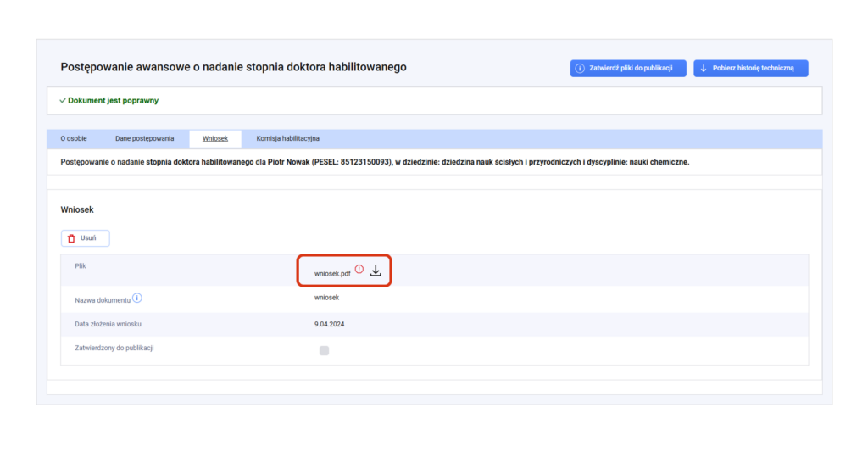868x452 pixels.
Task: Click info icon in Zatwierdź pliki do publikacji
Action: pos(580,69)
